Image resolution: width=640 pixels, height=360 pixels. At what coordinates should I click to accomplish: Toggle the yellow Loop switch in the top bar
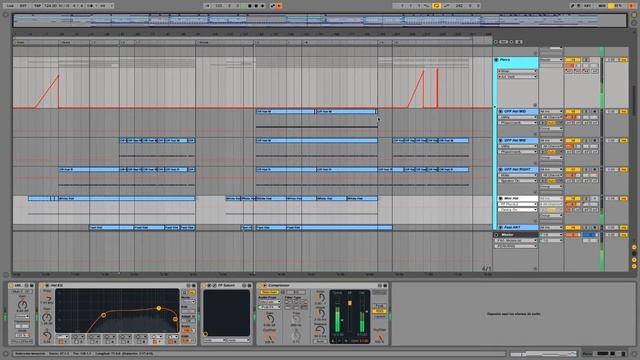(x=436, y=6)
